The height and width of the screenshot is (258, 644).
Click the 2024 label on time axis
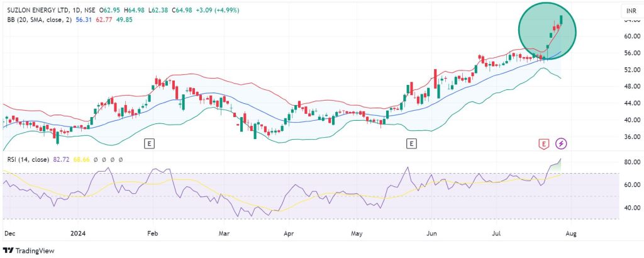(x=77, y=233)
